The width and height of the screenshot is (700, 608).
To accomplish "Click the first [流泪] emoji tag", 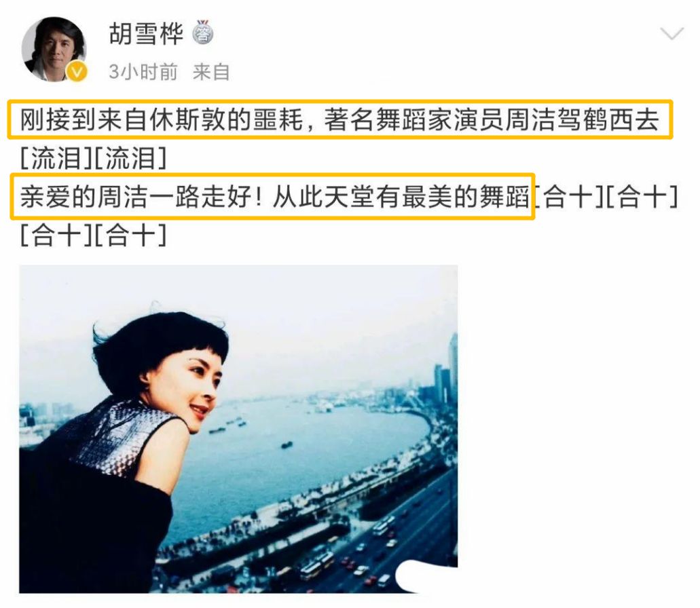I will [x=57, y=158].
